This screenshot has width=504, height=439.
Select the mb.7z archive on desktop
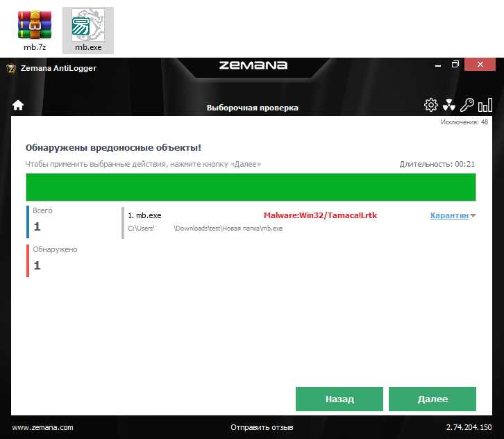pyautogui.click(x=35, y=31)
